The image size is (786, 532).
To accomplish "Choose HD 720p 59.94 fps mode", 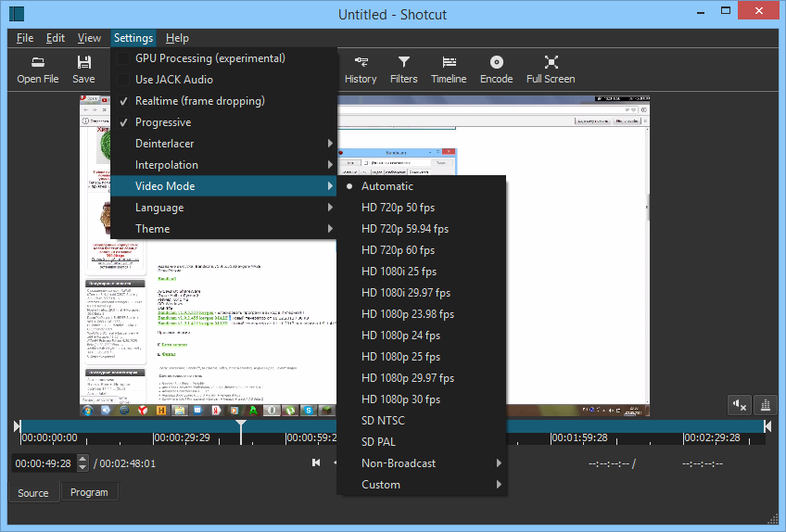I will pos(422,229).
